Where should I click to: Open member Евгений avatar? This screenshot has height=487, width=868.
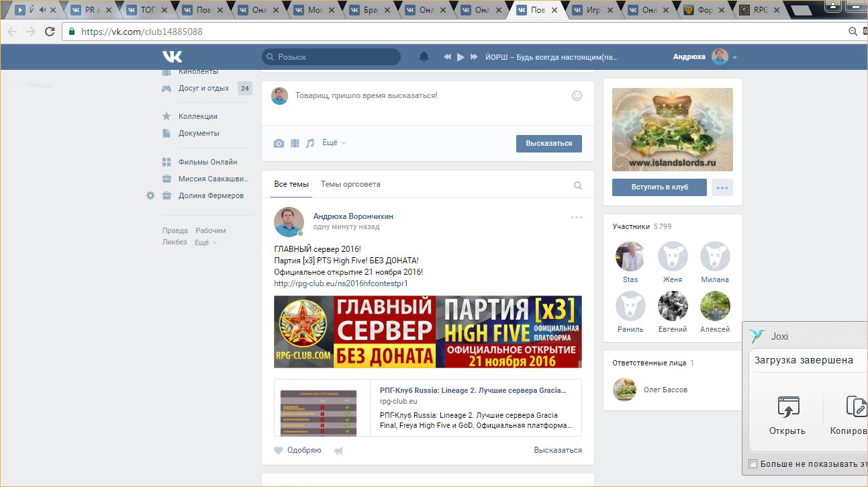(673, 306)
